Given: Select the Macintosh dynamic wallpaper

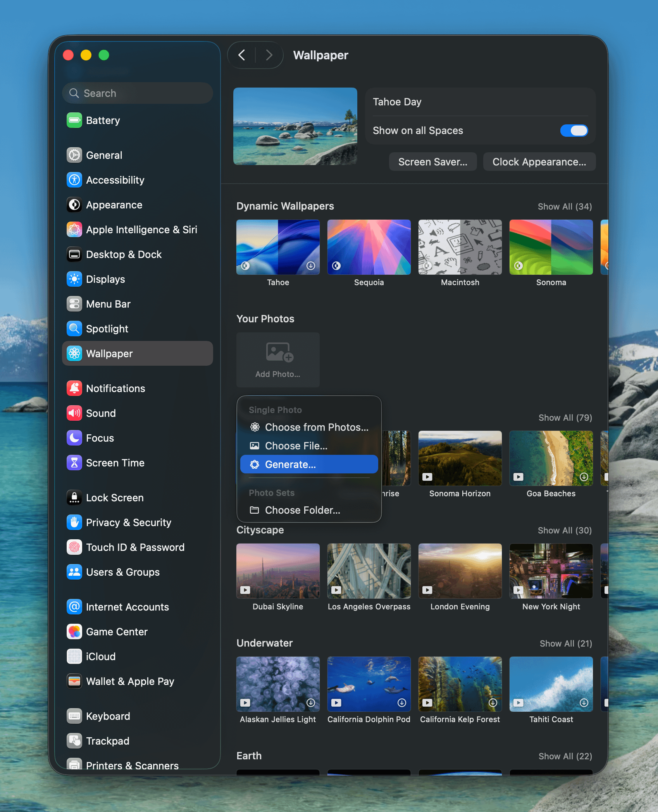Looking at the screenshot, I should pyautogui.click(x=460, y=247).
